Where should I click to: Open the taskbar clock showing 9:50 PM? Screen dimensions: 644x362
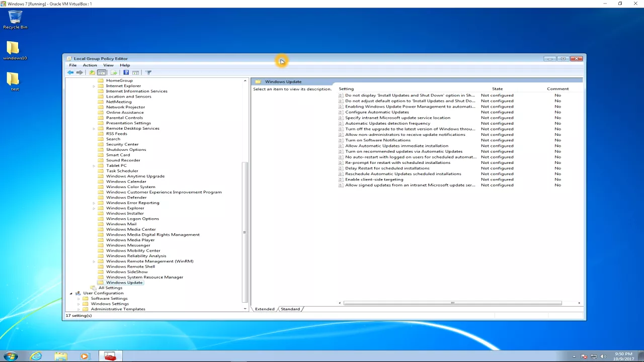623,356
